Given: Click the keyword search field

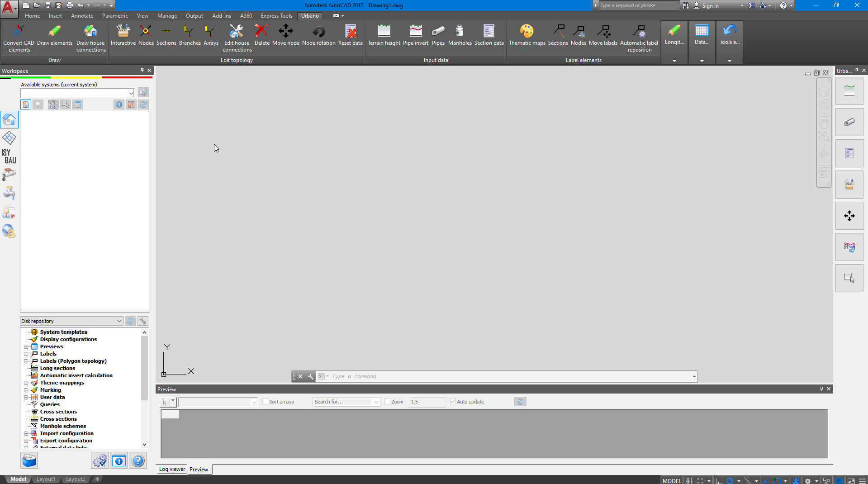Looking at the screenshot, I should 638,5.
